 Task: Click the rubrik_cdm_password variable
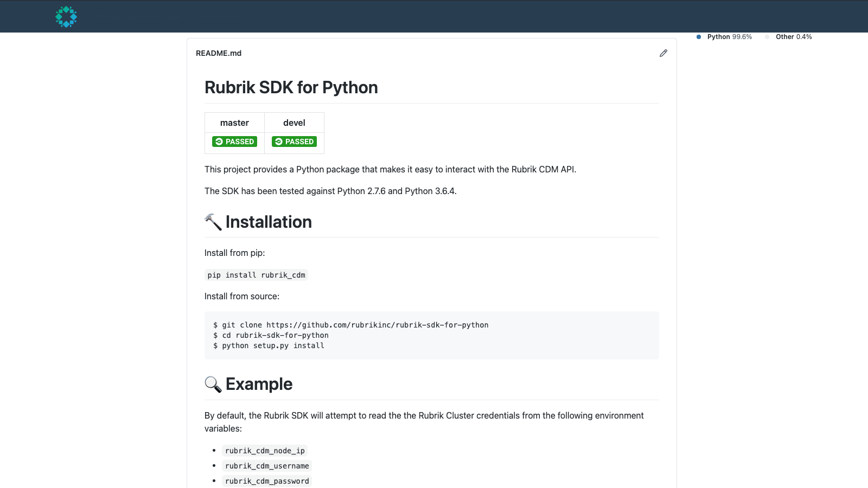pyautogui.click(x=267, y=481)
